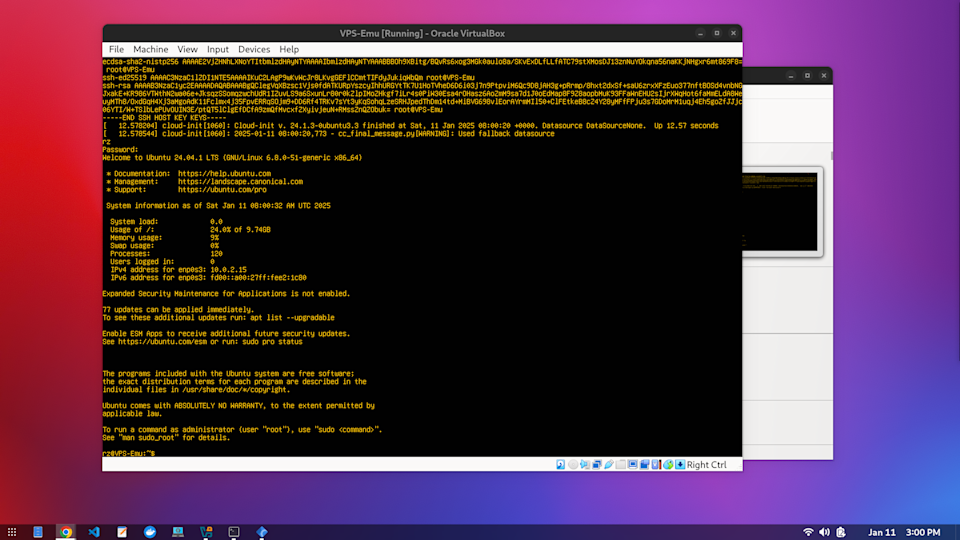Click the VM preview thumbnail in background window

780,210
